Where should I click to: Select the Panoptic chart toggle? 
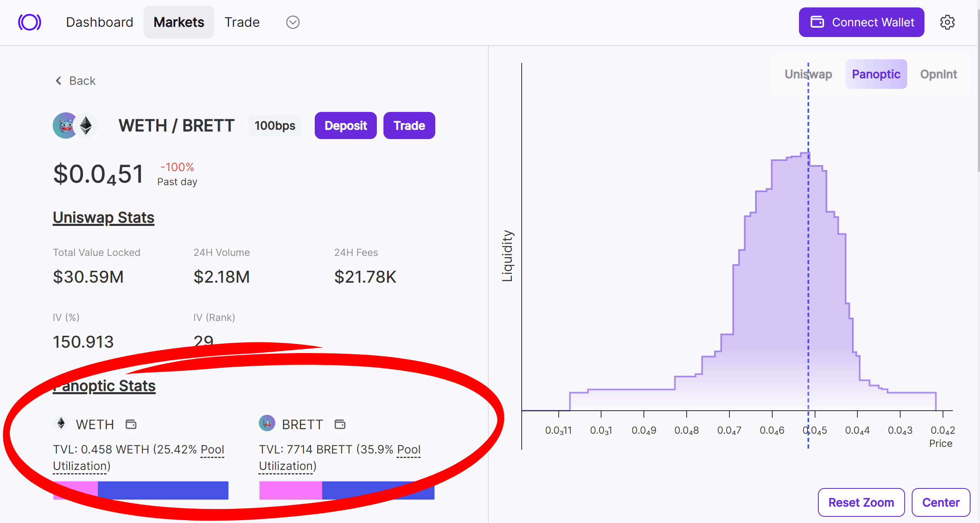click(x=876, y=74)
